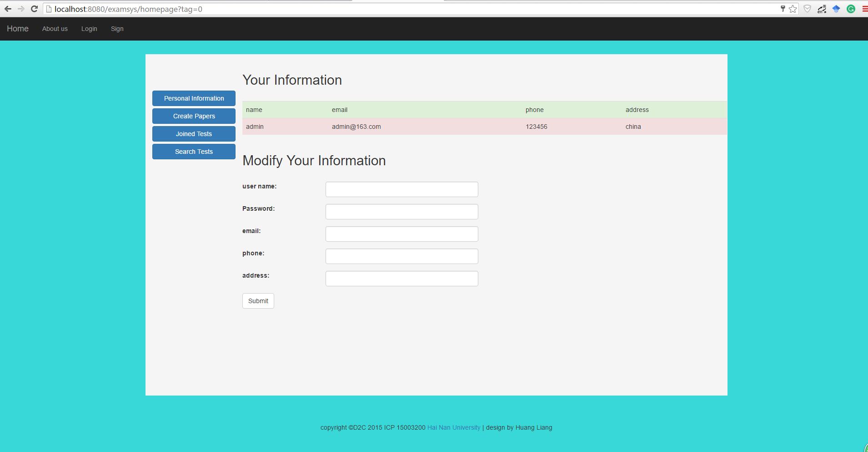
Task: Click the 'user name:' form label
Action: point(259,186)
